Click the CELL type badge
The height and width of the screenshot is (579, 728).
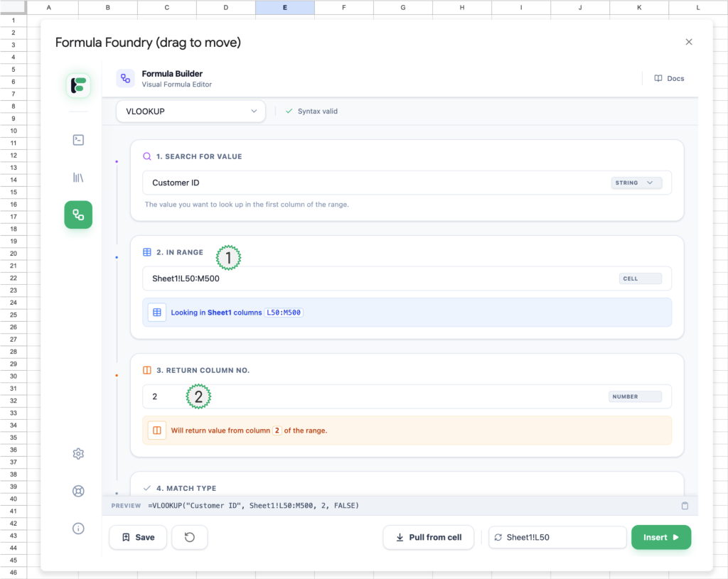pyautogui.click(x=639, y=279)
